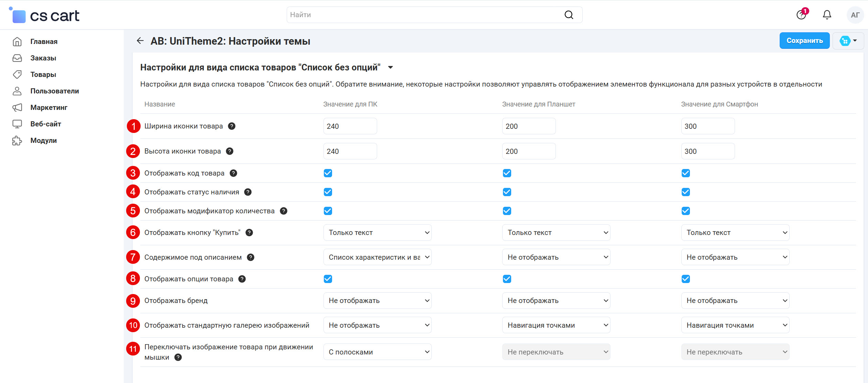Image resolution: width=868 pixels, height=383 pixels.
Task: Uncheck Отображать код товара for ПК
Action: (x=328, y=173)
